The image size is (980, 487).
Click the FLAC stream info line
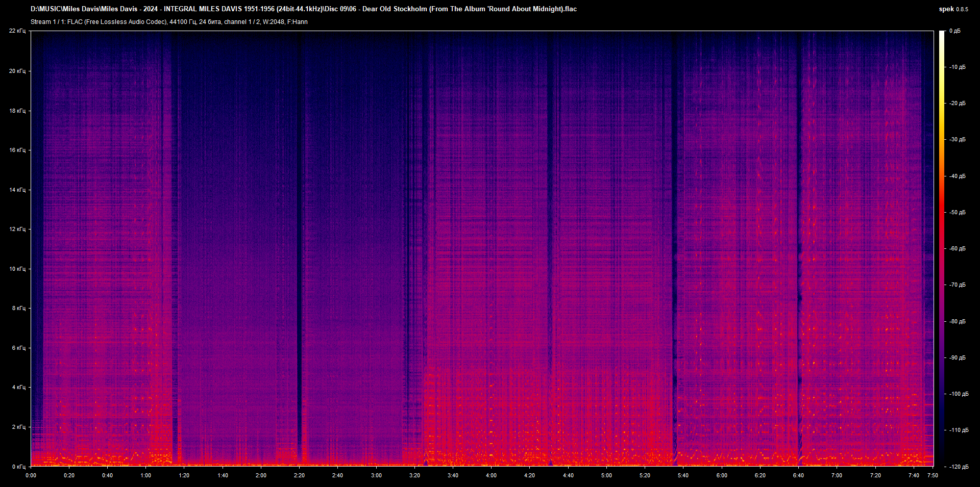tap(169, 22)
